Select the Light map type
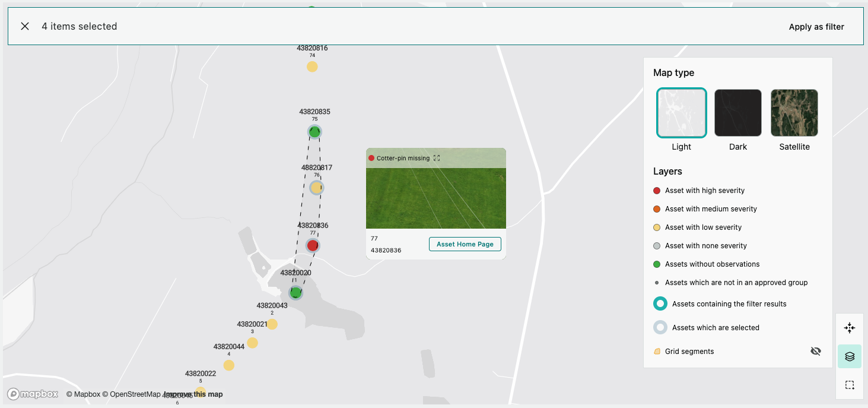This screenshot has width=868, height=408. [x=681, y=113]
